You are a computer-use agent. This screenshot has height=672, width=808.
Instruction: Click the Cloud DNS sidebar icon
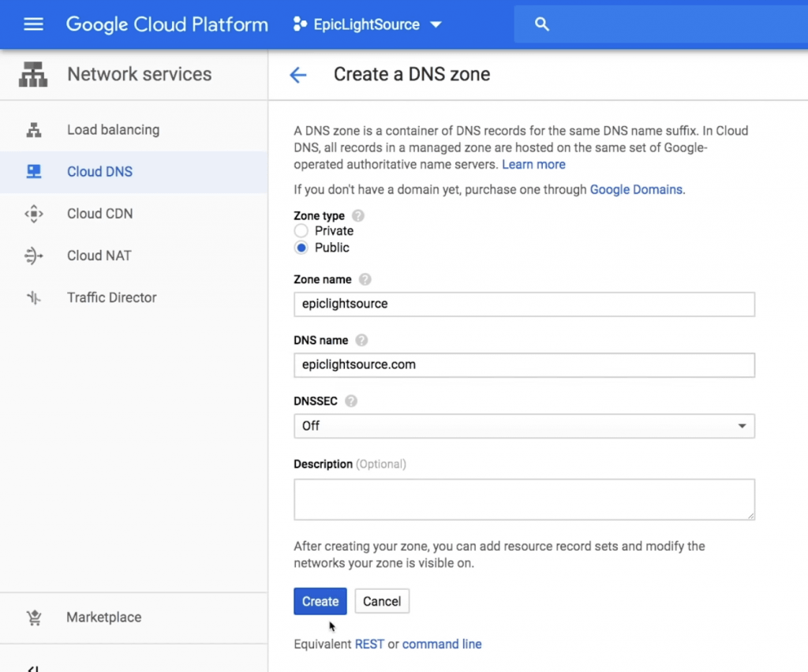(x=34, y=171)
